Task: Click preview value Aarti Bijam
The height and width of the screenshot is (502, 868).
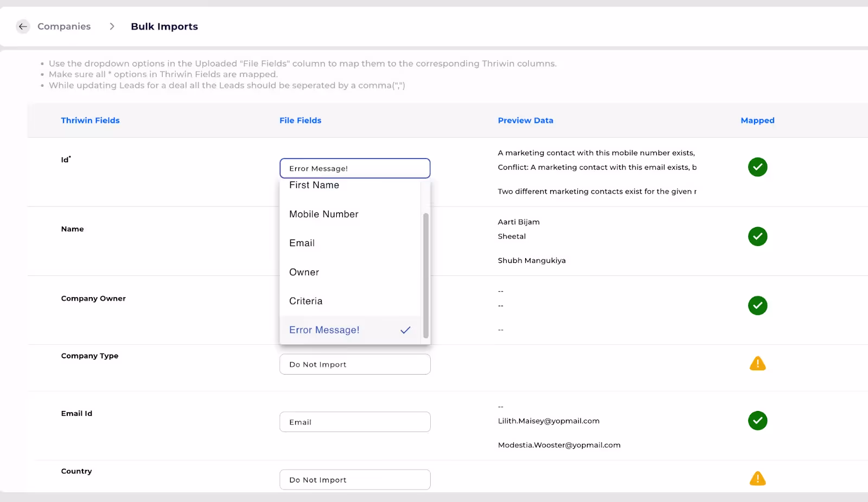Action: 519,222
